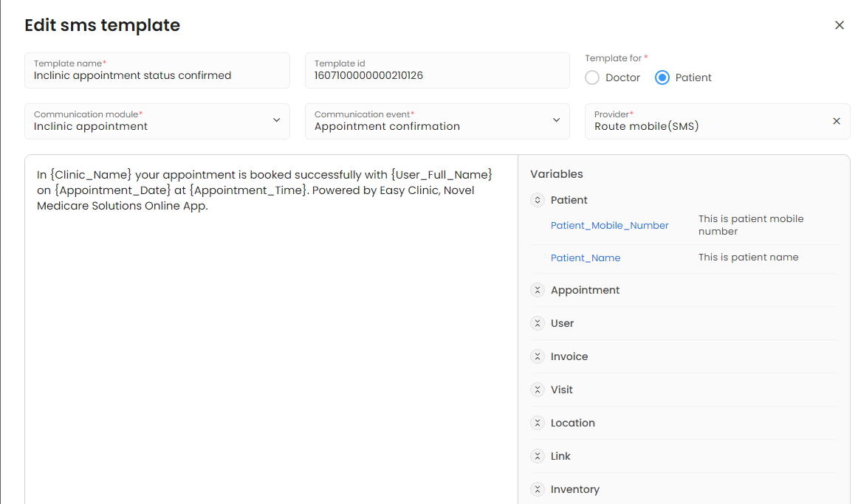The image size is (858, 504).
Task: Clear the Route mobile(SMS) provider selection
Action: click(836, 121)
